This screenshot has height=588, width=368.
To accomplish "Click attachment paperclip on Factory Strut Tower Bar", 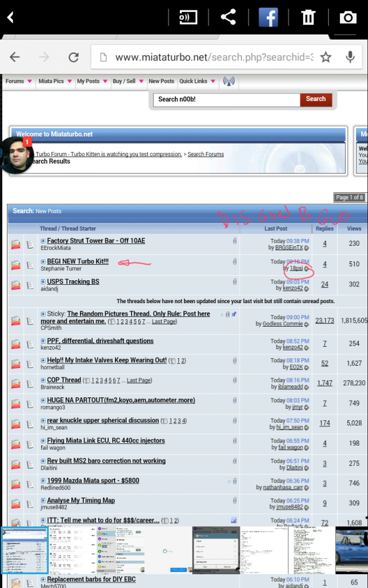I will click(235, 241).
